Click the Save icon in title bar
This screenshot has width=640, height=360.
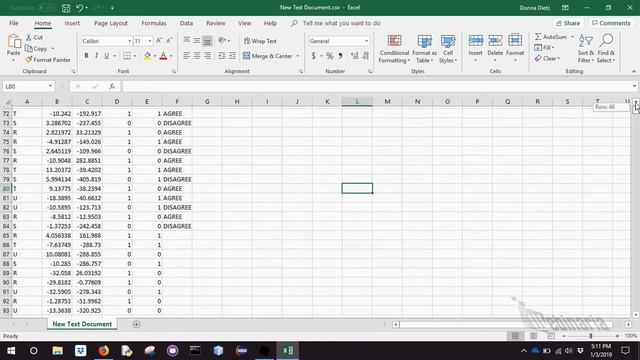[66, 8]
